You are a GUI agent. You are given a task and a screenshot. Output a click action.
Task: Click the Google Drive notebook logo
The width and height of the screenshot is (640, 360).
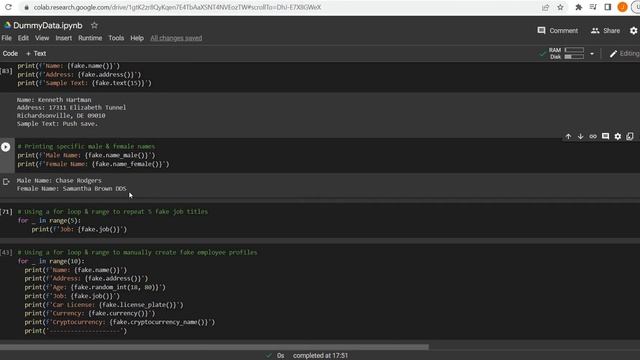click(7, 25)
